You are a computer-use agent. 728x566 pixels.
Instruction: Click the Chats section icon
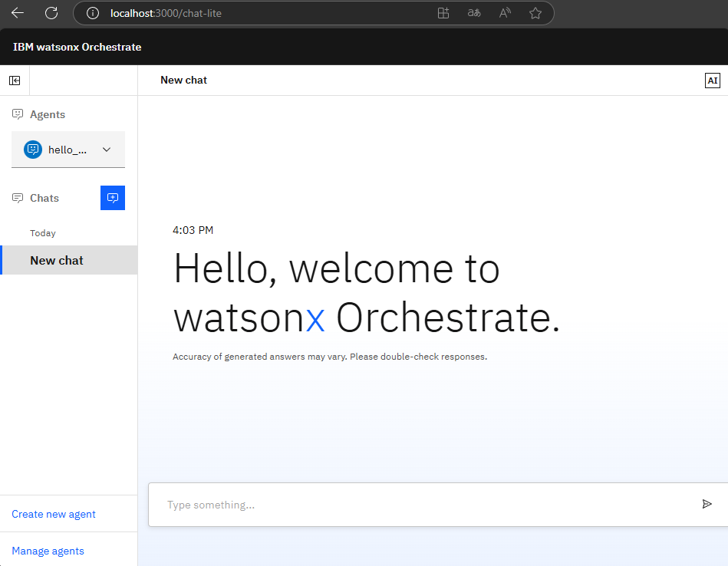click(18, 199)
